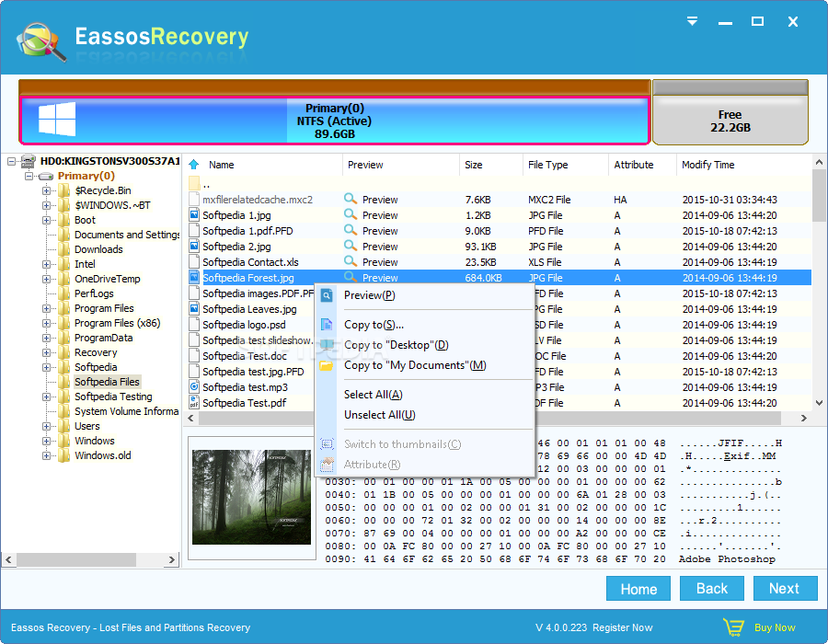
Task: Click the magnifier preview icon for mxfilerelatedcache.mxc2
Action: 351,199
